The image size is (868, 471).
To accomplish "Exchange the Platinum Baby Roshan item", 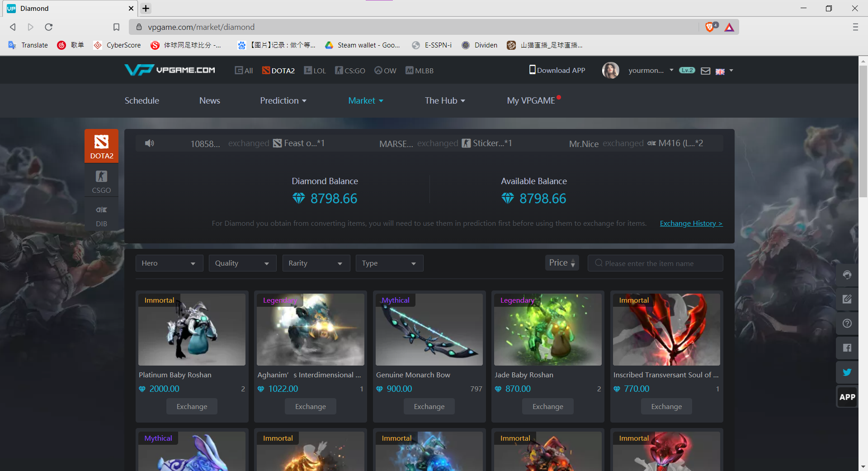I will pyautogui.click(x=192, y=406).
